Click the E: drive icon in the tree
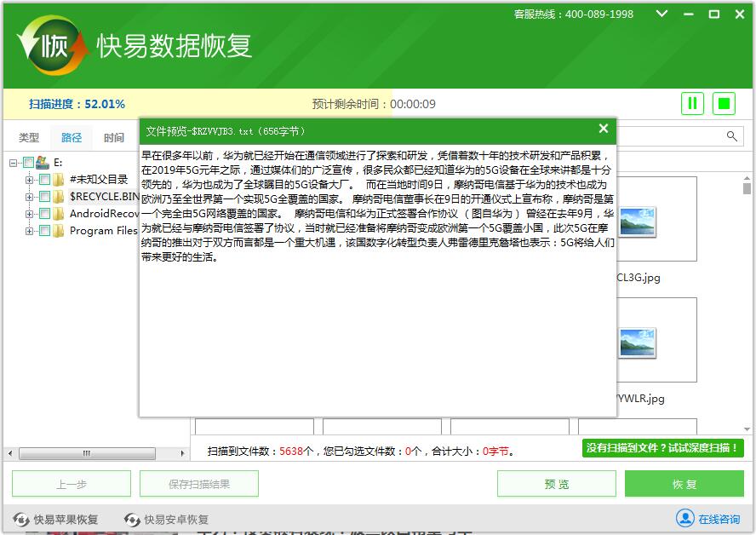The height and width of the screenshot is (535, 756). pos(44,162)
